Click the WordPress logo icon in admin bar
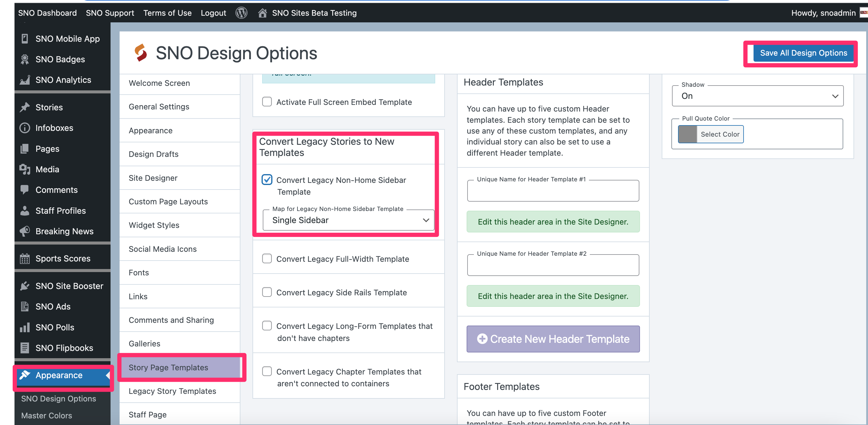The image size is (868, 425). click(x=241, y=13)
